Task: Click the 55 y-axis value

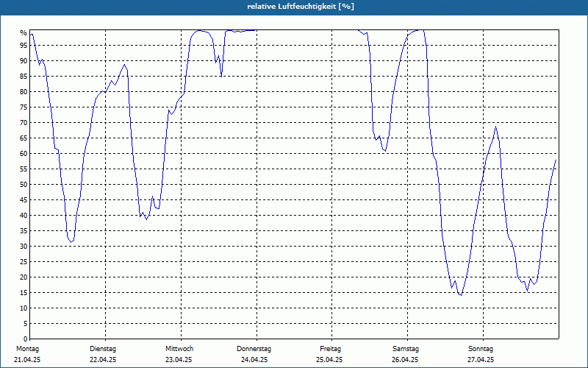Action: 24,169
